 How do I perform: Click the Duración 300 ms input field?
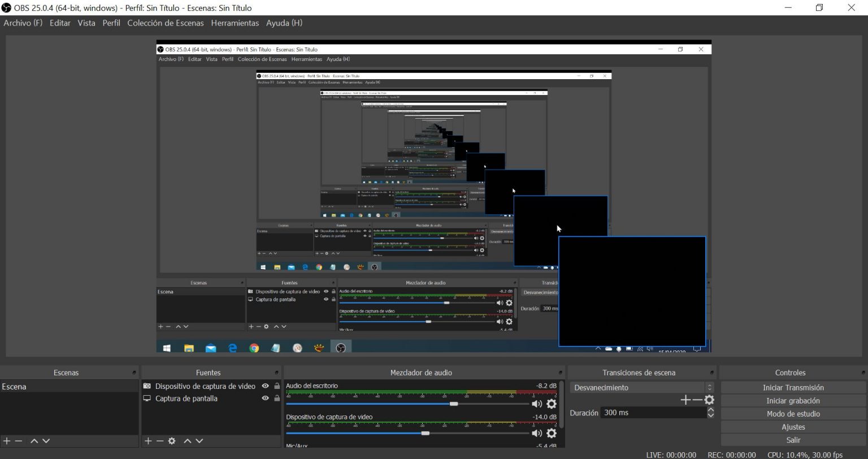653,413
